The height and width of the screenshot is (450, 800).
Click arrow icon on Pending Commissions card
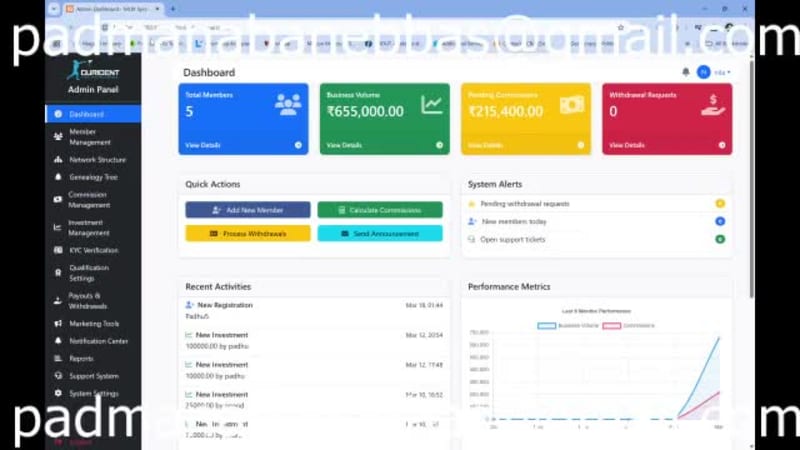(x=581, y=145)
